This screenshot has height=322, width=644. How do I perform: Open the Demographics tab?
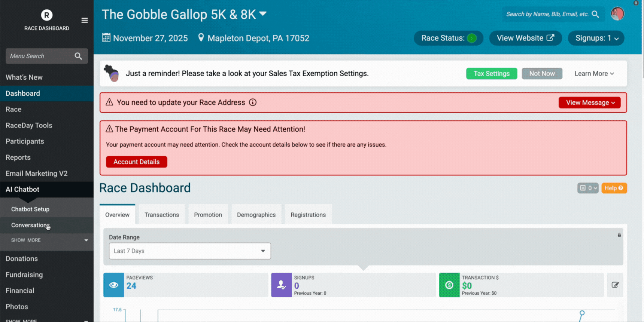256,215
